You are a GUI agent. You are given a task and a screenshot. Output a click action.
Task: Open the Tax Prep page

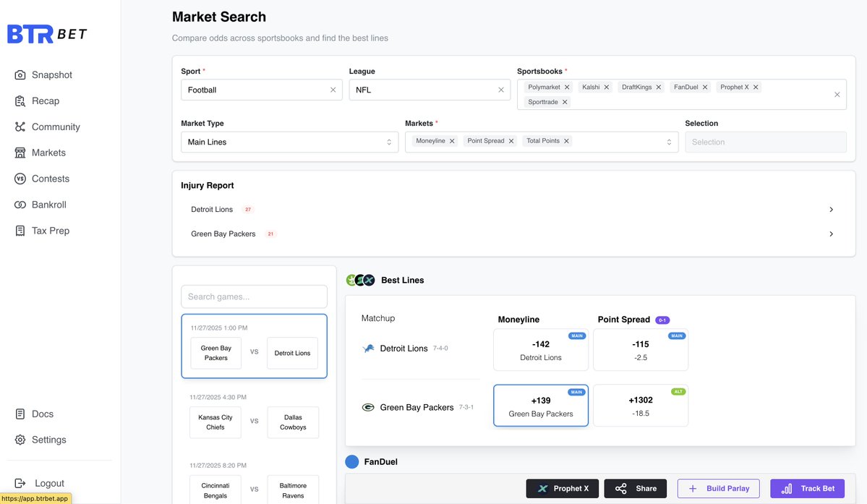pos(51,231)
